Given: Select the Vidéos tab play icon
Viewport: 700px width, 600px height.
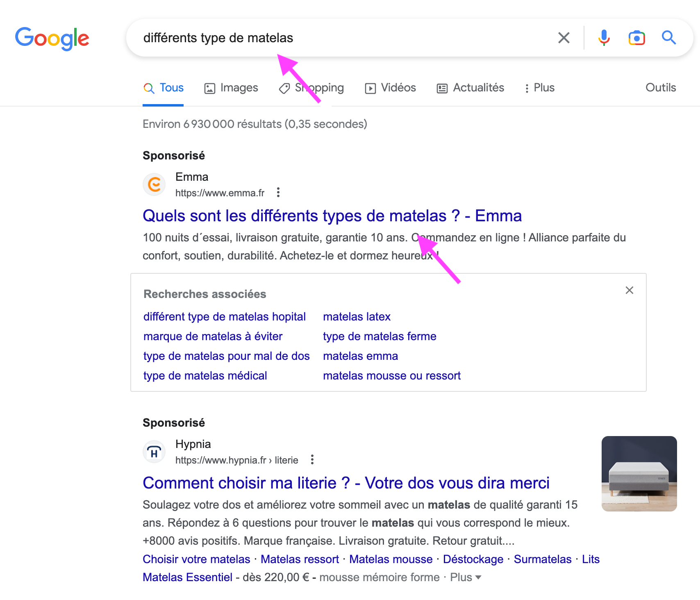Looking at the screenshot, I should 370,87.
